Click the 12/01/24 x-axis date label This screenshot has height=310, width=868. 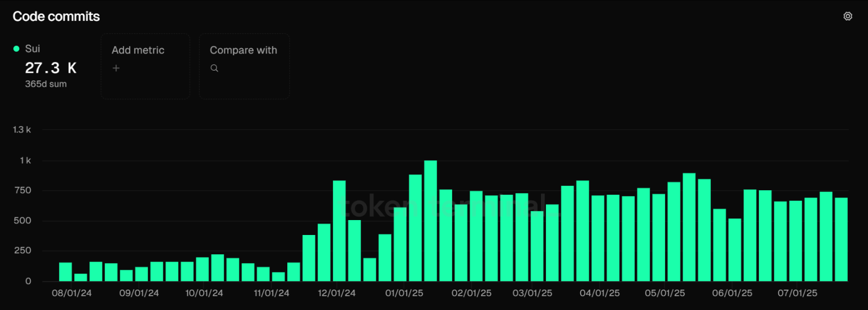(x=336, y=293)
